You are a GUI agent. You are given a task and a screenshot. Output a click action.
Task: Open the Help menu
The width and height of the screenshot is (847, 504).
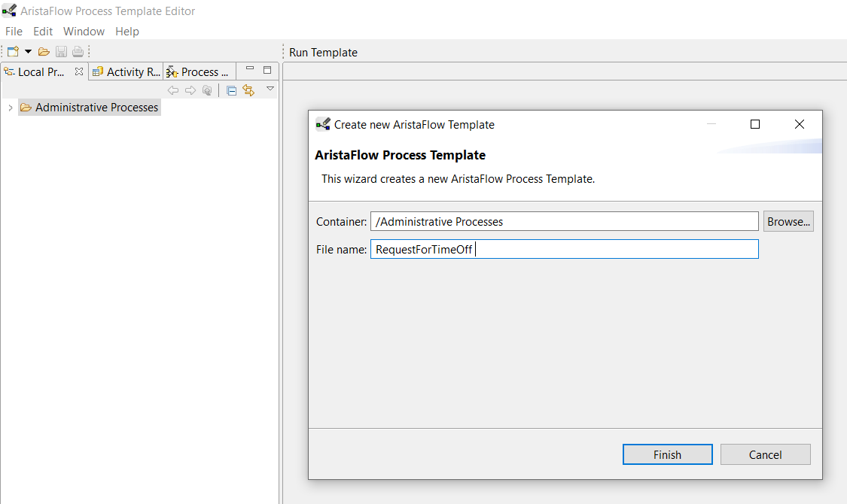[x=127, y=32]
